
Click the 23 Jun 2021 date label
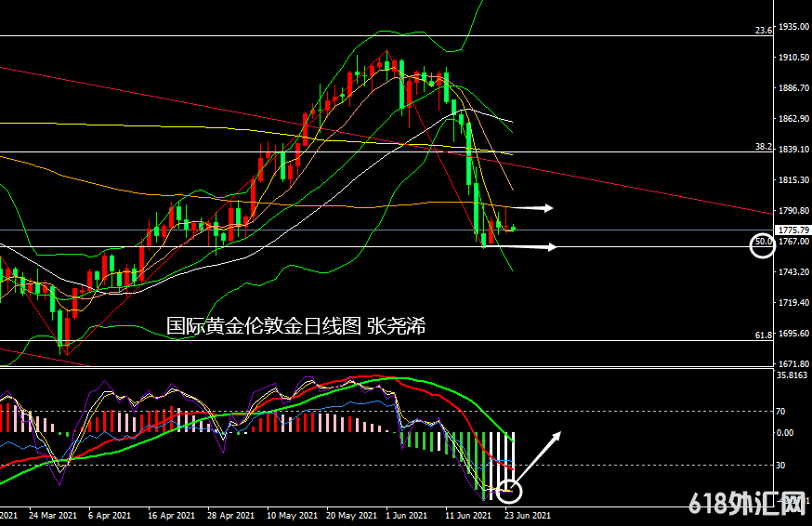[x=529, y=514]
